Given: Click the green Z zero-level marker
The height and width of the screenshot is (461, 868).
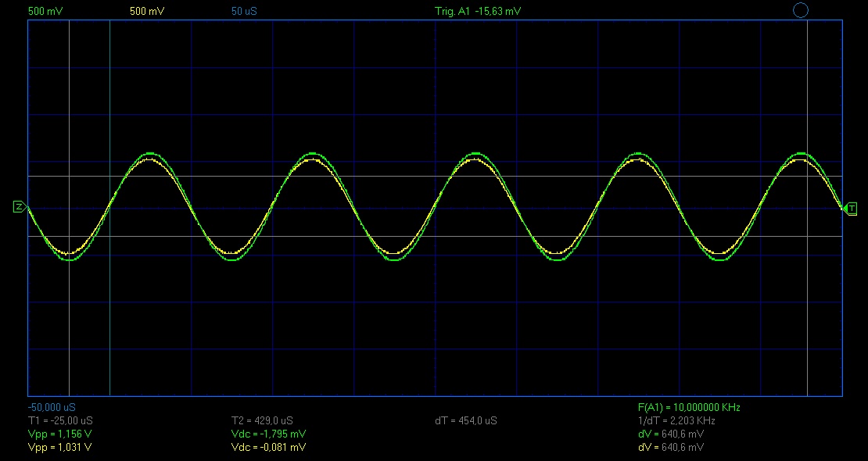Looking at the screenshot, I should [x=19, y=207].
